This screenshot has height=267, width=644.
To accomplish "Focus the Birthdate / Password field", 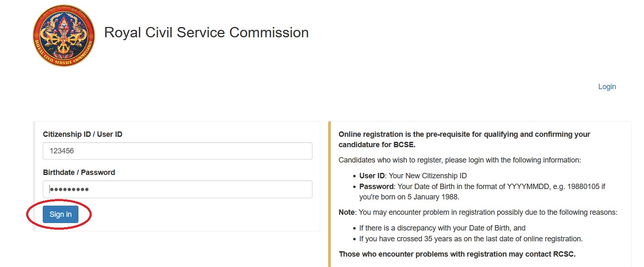I will click(x=177, y=189).
